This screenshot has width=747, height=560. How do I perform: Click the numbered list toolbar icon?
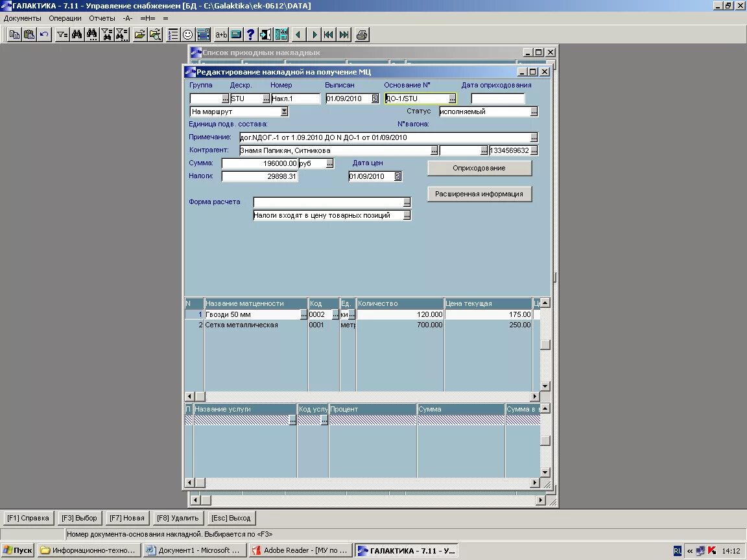pyautogui.click(x=173, y=34)
